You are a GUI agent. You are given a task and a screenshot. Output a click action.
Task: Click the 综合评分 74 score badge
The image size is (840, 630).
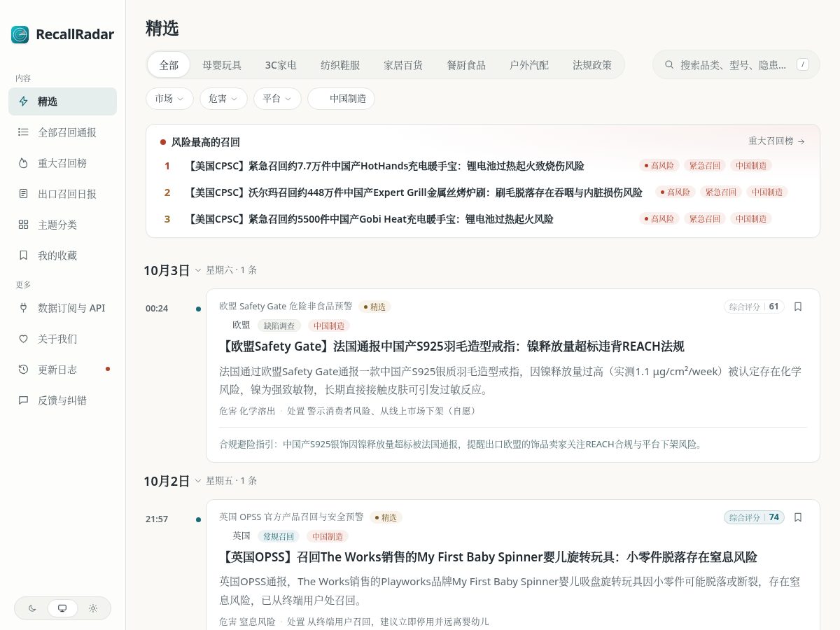click(x=754, y=517)
